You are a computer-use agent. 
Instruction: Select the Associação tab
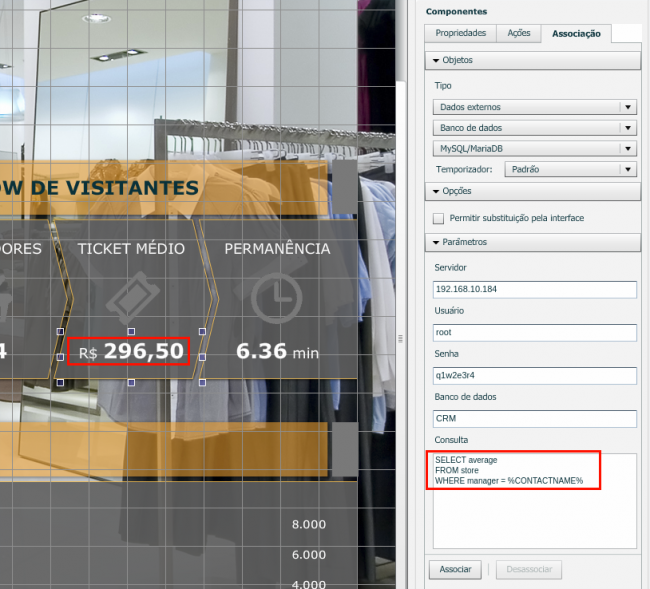[x=576, y=33]
